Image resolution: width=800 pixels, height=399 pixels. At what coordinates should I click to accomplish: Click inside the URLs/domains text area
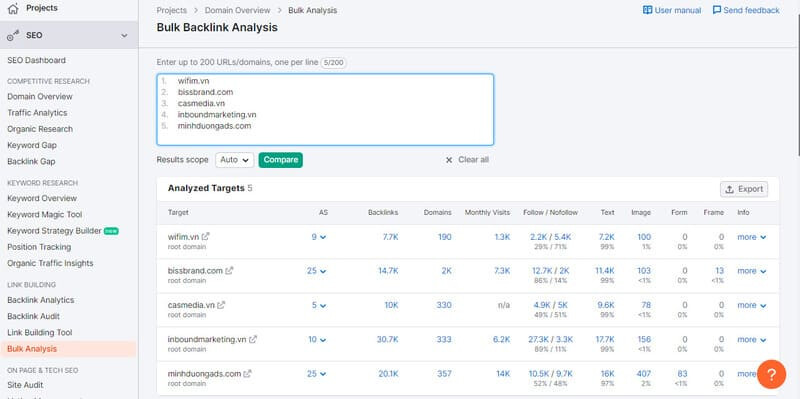tap(325, 110)
